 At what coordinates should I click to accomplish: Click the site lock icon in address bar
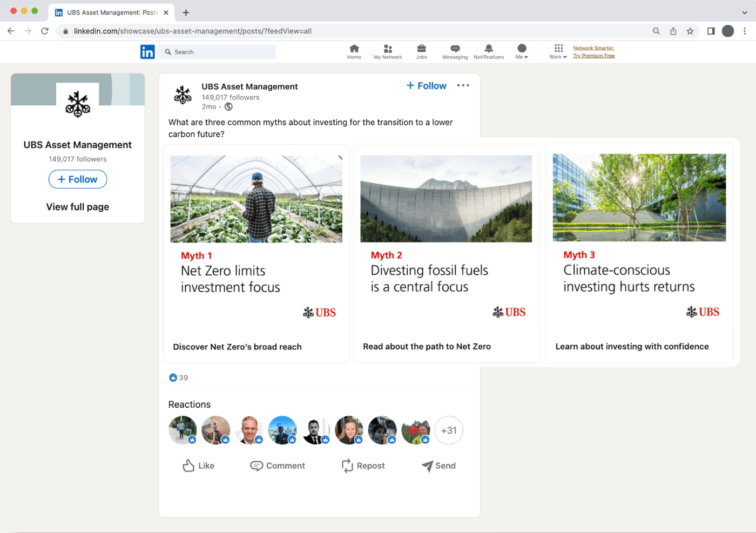66,31
